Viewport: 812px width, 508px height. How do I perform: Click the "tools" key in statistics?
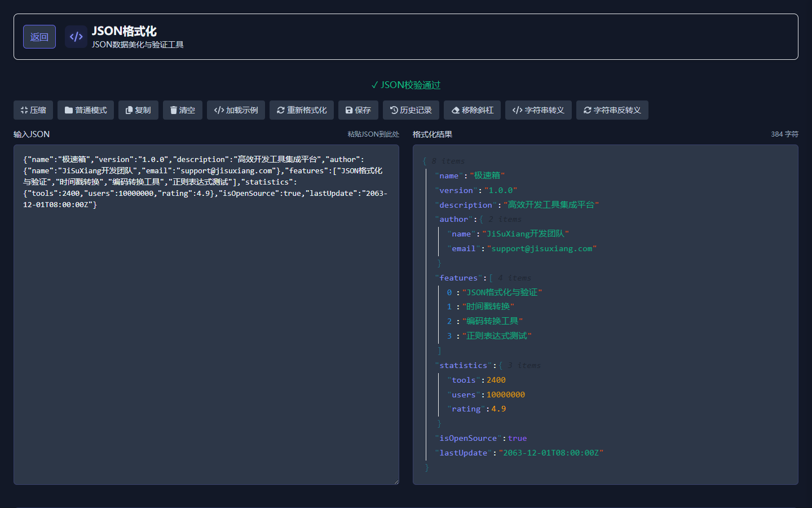(464, 380)
